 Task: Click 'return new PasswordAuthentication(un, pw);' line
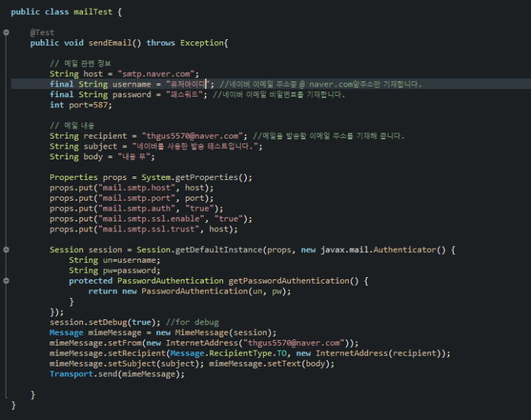click(189, 291)
